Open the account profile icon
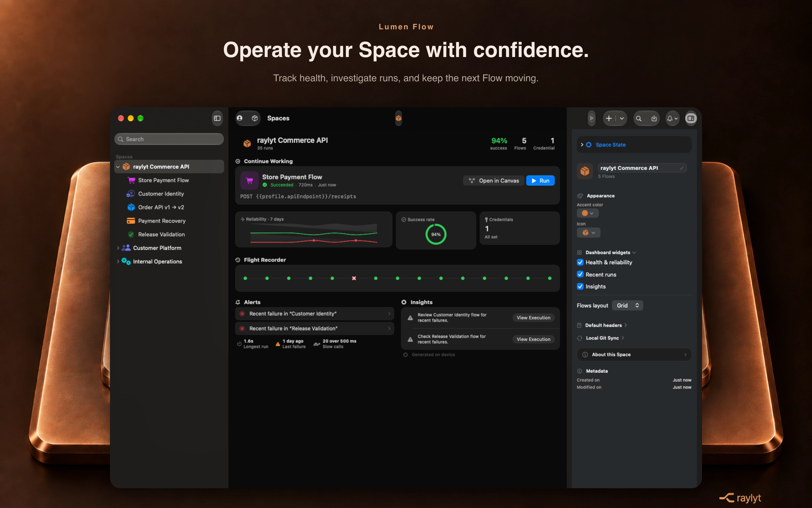 (x=240, y=118)
